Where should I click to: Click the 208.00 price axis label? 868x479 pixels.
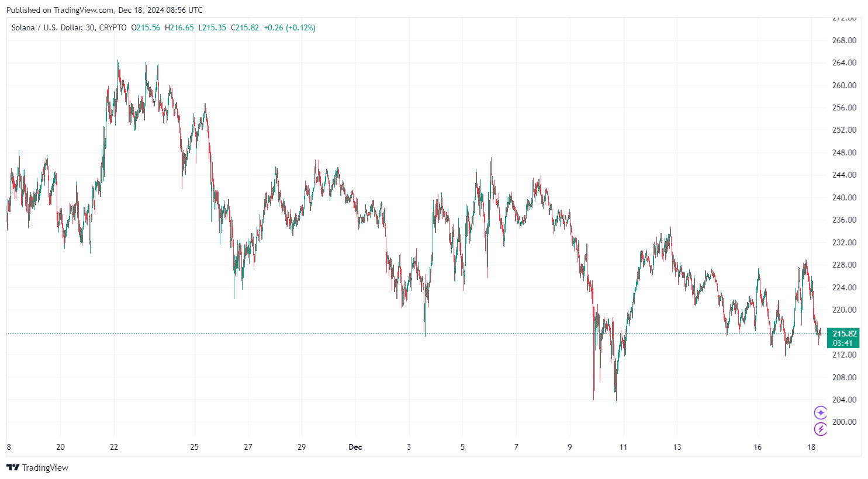pos(844,377)
